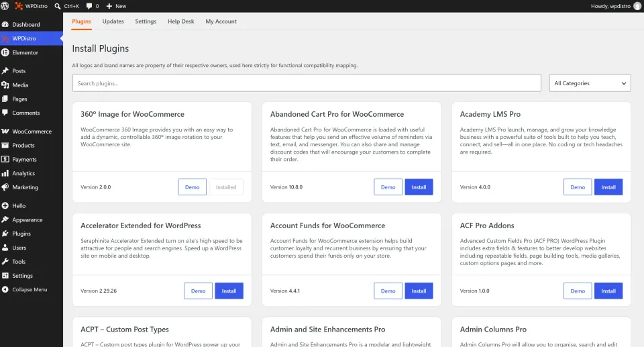Viewport: 644px width, 347px height.
Task: Click the Marketing megaphone icon
Action: 5,187
